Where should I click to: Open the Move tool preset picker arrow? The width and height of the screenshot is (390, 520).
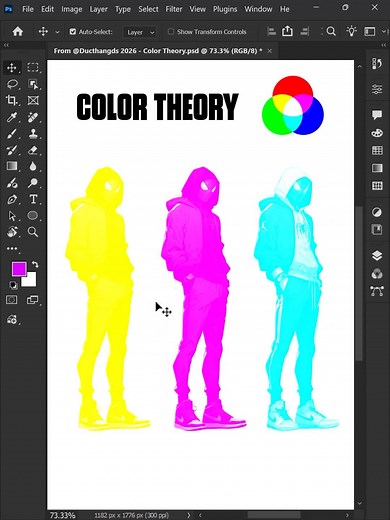[x=57, y=32]
